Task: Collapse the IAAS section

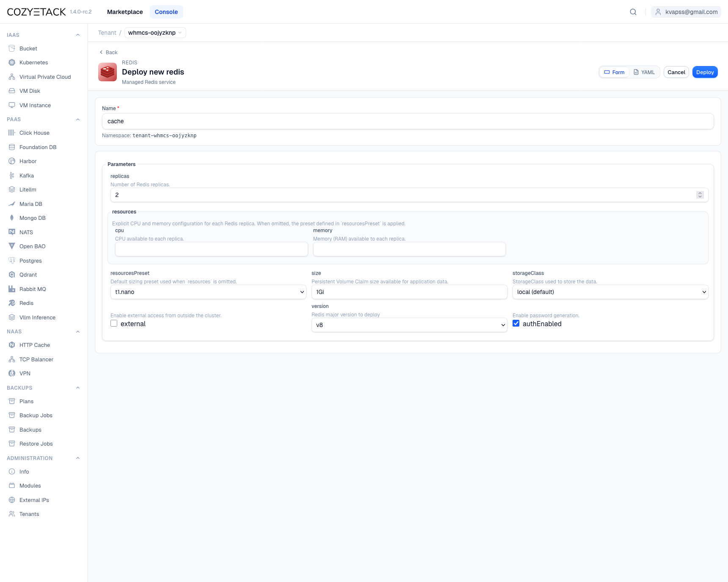Action: (78, 35)
